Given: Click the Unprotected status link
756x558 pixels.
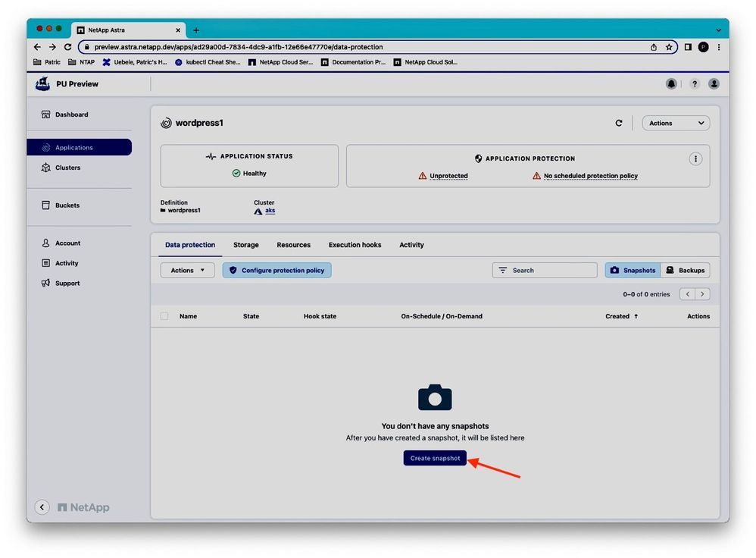Looking at the screenshot, I should tap(448, 176).
